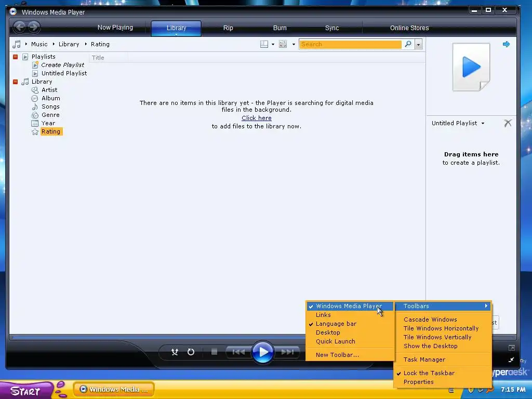The width and height of the screenshot is (532, 399).
Task: Open the Untitled Playlist dropdown in list pane
Action: click(483, 123)
